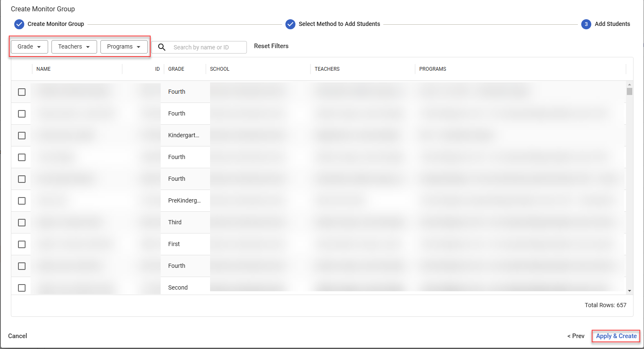The height and width of the screenshot is (349, 644).
Task: Go back with the Prev link
Action: (x=576, y=336)
